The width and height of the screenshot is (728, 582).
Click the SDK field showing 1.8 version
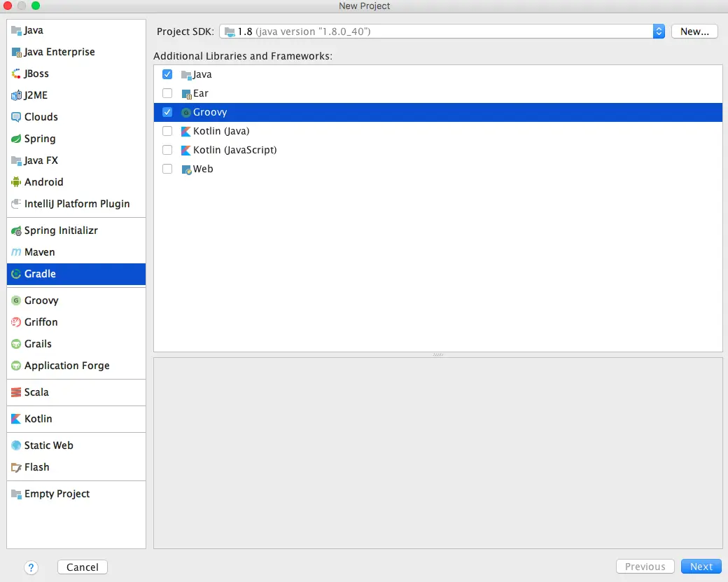tap(436, 32)
